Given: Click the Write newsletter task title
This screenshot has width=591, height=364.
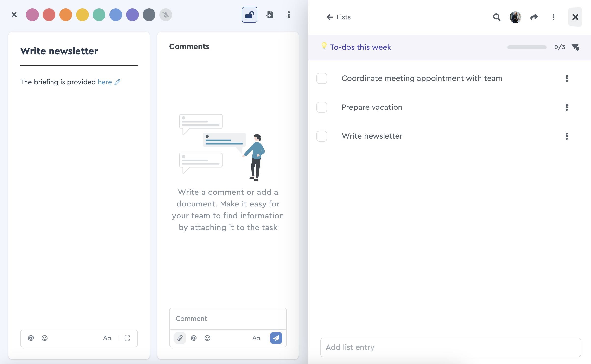Looking at the screenshot, I should pos(59,51).
